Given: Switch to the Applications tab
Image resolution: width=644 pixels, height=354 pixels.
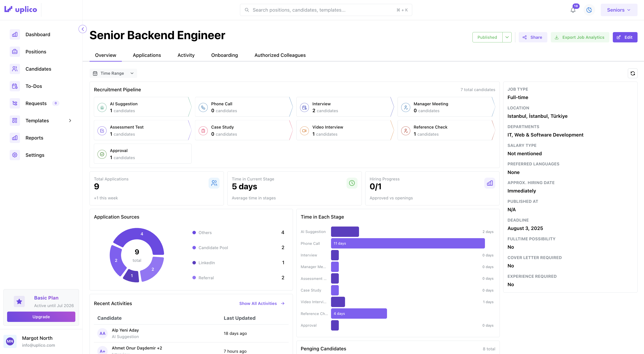Looking at the screenshot, I should (147, 55).
